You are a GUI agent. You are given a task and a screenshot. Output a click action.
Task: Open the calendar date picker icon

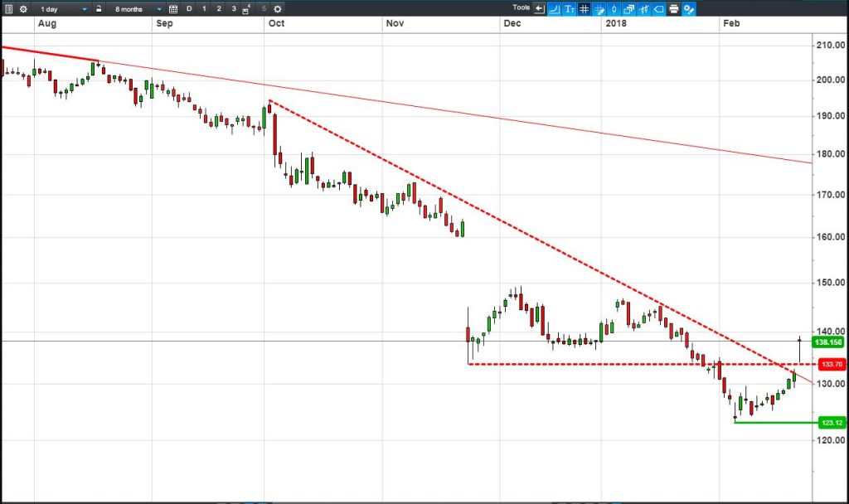tap(173, 8)
